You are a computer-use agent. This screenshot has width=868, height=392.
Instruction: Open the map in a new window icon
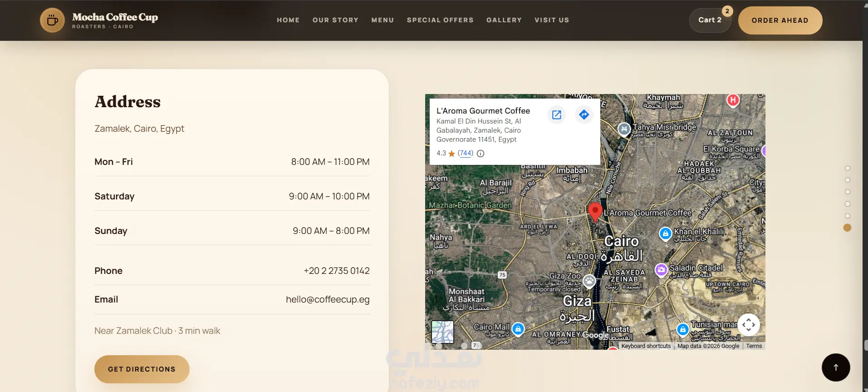pos(557,114)
